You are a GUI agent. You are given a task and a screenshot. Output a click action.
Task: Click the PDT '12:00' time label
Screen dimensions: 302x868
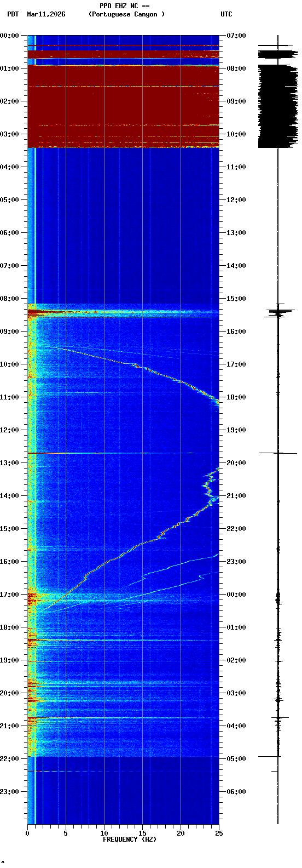point(9,430)
